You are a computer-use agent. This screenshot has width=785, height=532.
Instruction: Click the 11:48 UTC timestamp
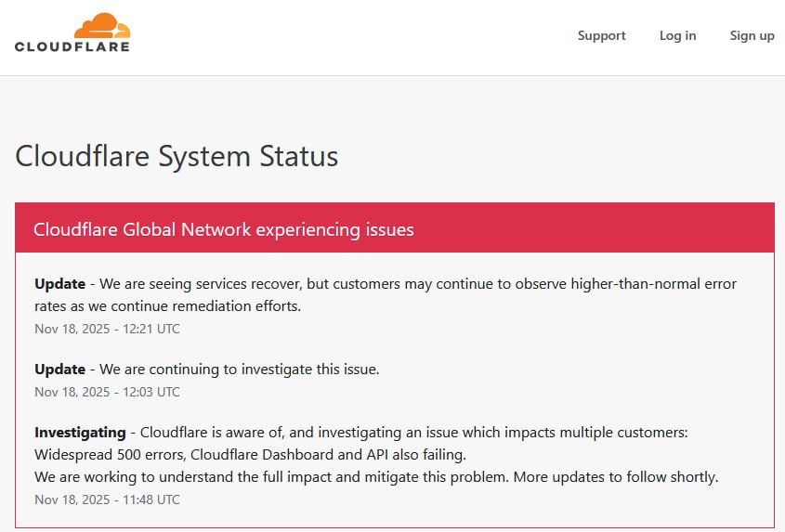click(x=107, y=500)
